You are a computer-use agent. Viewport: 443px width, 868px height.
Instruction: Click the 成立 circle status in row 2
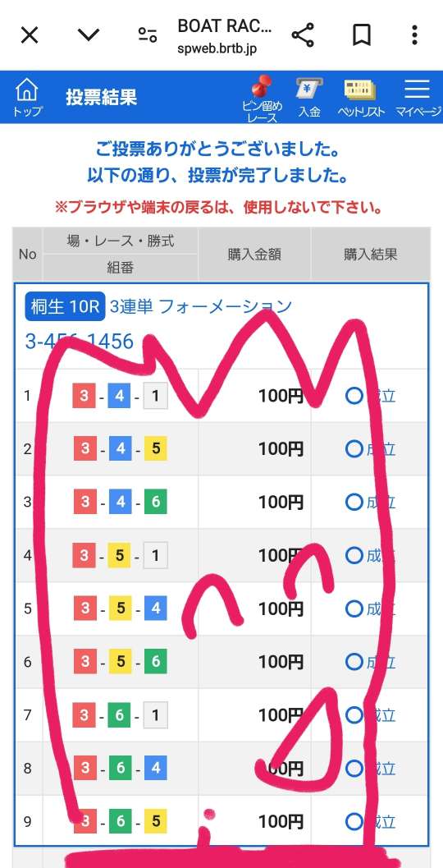[x=370, y=448]
